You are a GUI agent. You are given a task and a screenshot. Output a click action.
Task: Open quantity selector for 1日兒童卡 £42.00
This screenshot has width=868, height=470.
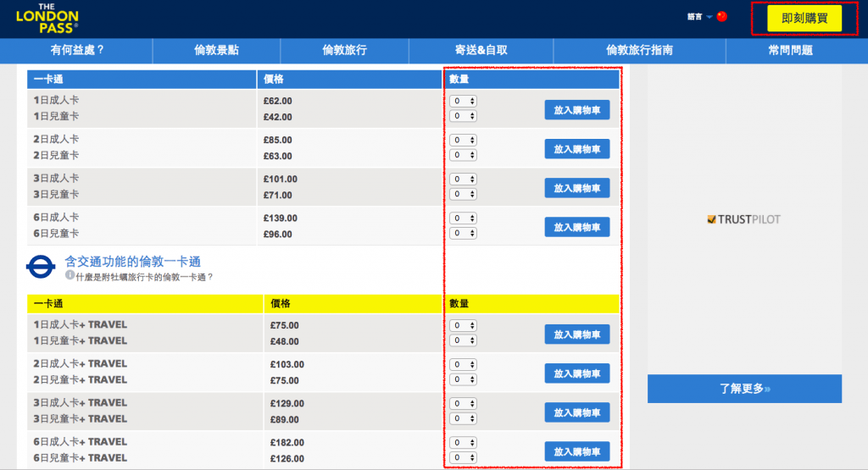(463, 116)
